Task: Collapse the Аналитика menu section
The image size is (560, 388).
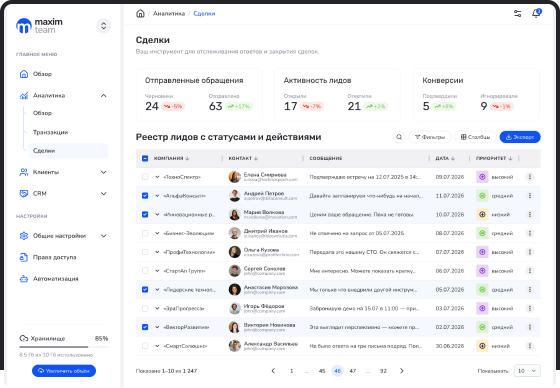Action: tap(104, 95)
